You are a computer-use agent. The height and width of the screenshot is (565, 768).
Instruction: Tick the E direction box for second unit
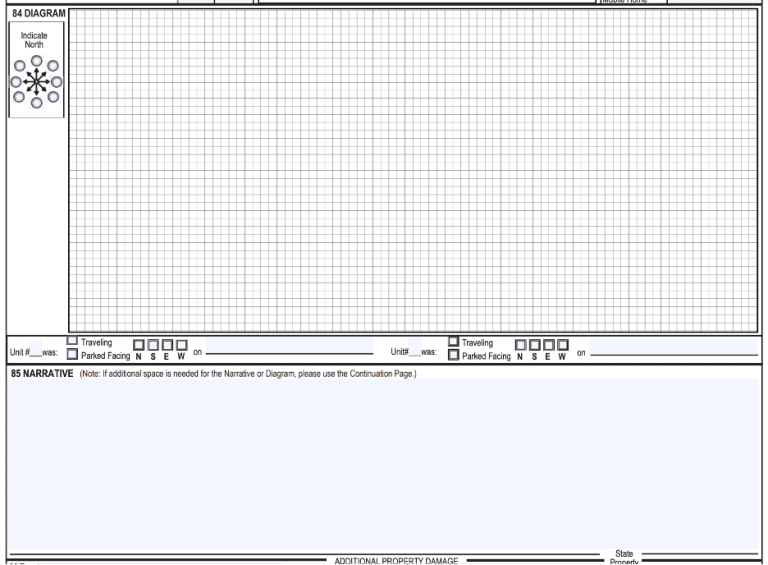[x=549, y=346]
